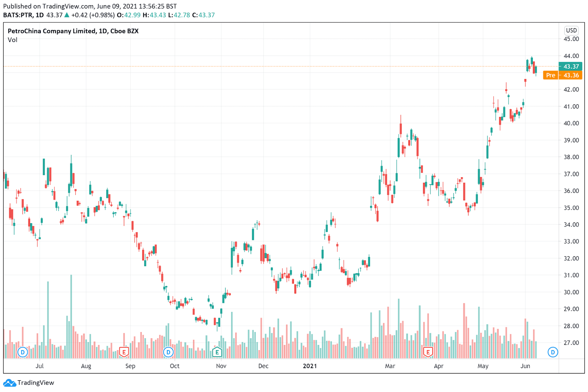The height and width of the screenshot is (392, 588).
Task: Click the 45.00 price axis label
Action: coord(571,39)
